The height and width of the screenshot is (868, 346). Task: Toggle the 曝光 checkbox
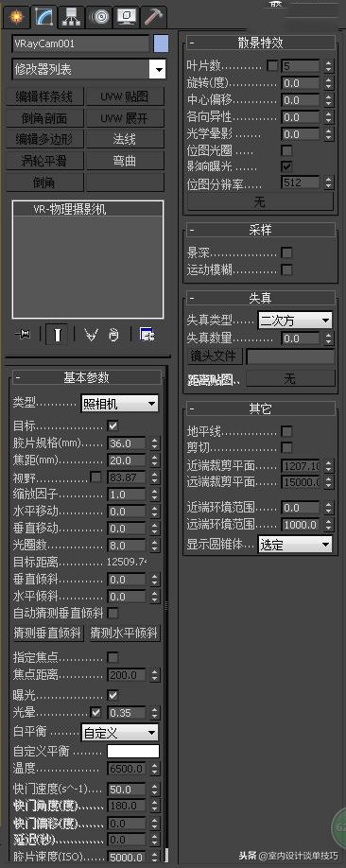coord(112,695)
